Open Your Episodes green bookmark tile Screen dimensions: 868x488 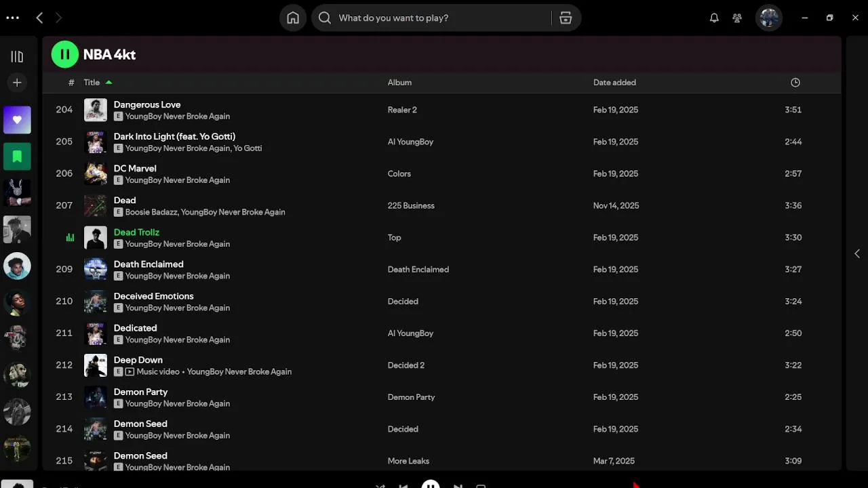tap(17, 157)
